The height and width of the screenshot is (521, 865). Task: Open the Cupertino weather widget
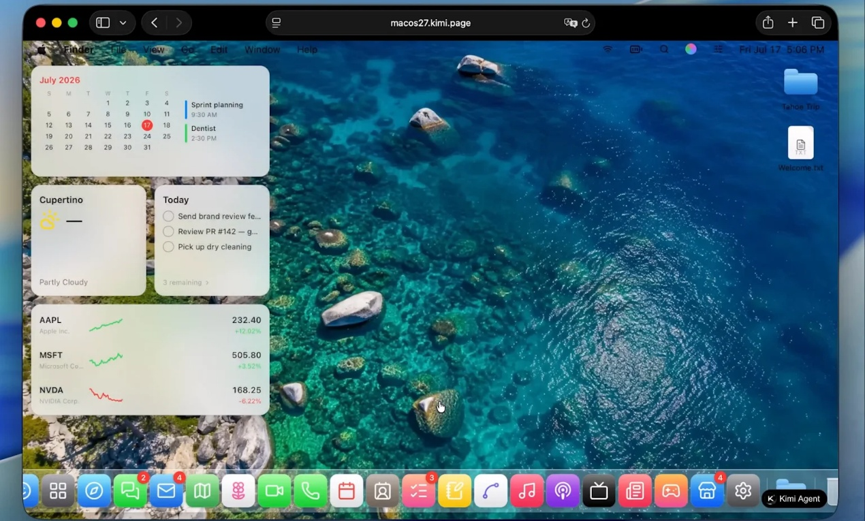coord(88,240)
